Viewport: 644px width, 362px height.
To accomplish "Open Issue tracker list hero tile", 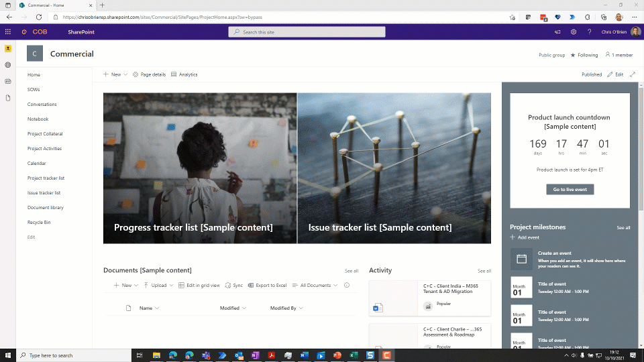I will (x=394, y=168).
